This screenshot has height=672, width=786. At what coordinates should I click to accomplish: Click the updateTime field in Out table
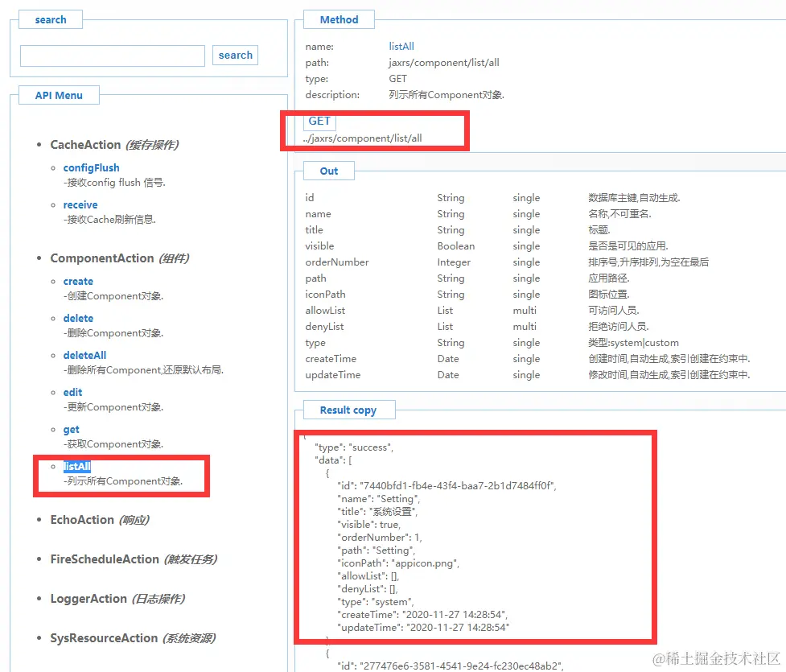333,374
